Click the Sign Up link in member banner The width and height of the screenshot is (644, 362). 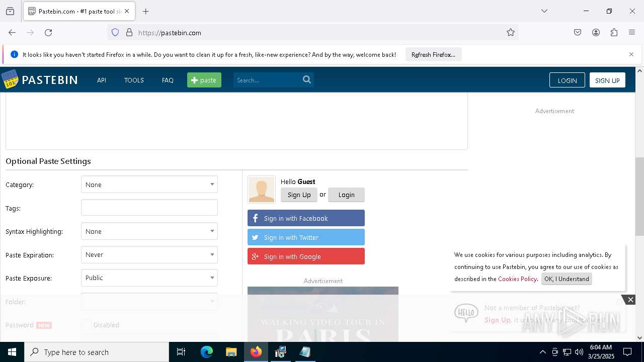click(497, 320)
